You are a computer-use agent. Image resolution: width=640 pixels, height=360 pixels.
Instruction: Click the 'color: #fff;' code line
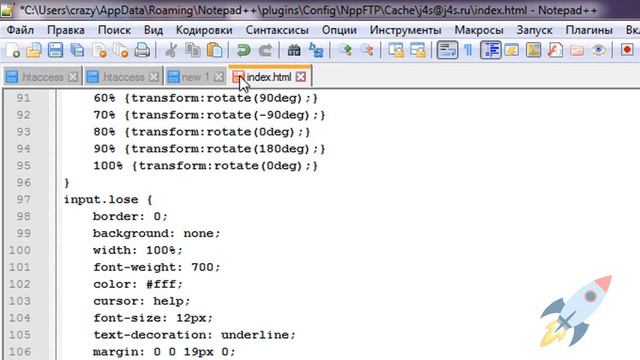[138, 284]
